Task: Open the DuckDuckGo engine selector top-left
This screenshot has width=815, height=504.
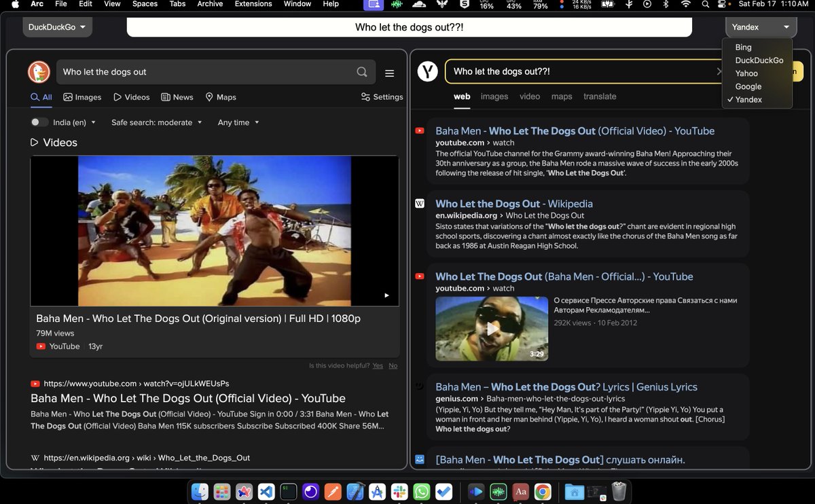Action: click(x=57, y=26)
